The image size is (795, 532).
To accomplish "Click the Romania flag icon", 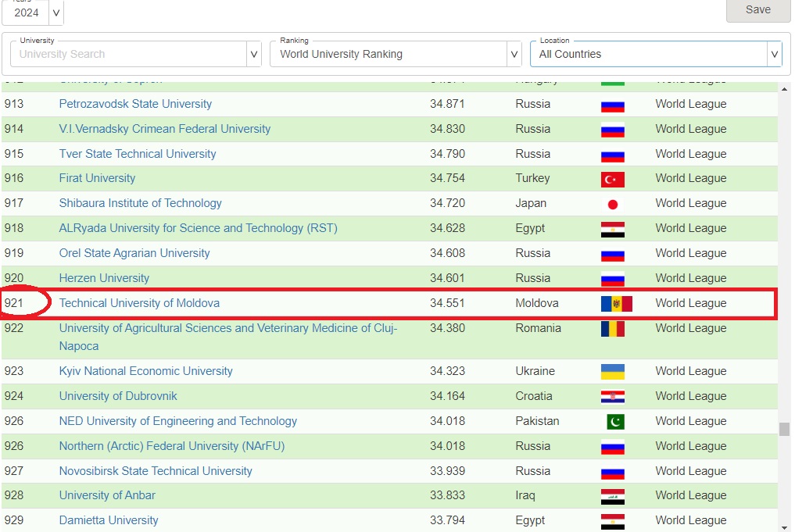I will [x=612, y=329].
